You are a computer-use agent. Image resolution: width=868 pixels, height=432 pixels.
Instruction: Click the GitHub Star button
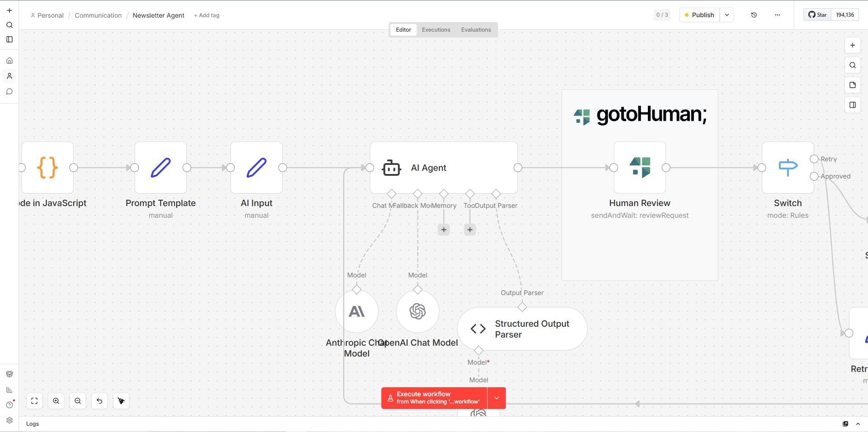click(x=817, y=15)
